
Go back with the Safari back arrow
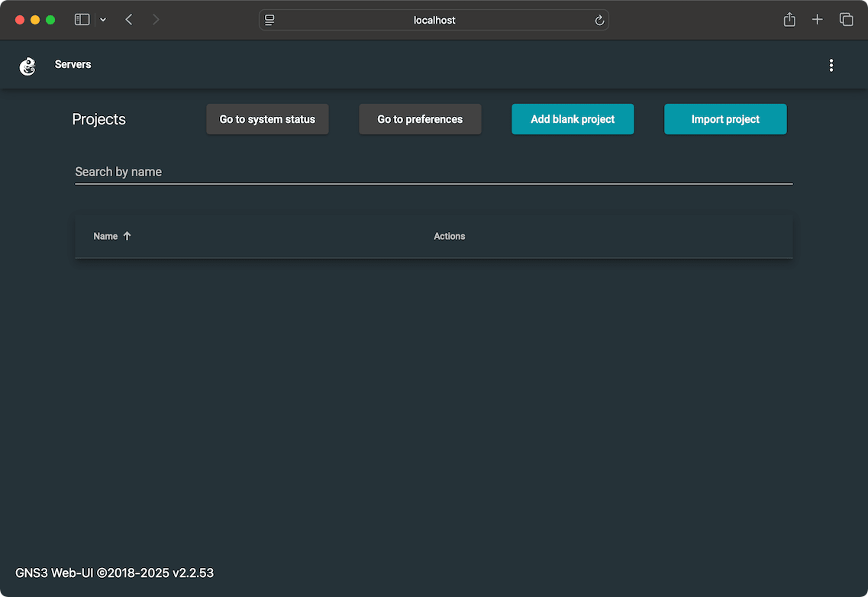click(129, 19)
